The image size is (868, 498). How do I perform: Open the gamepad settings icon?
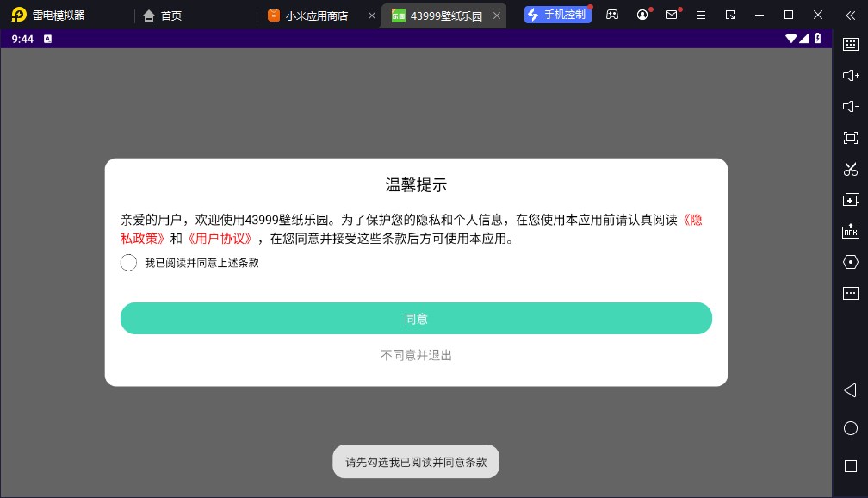612,15
